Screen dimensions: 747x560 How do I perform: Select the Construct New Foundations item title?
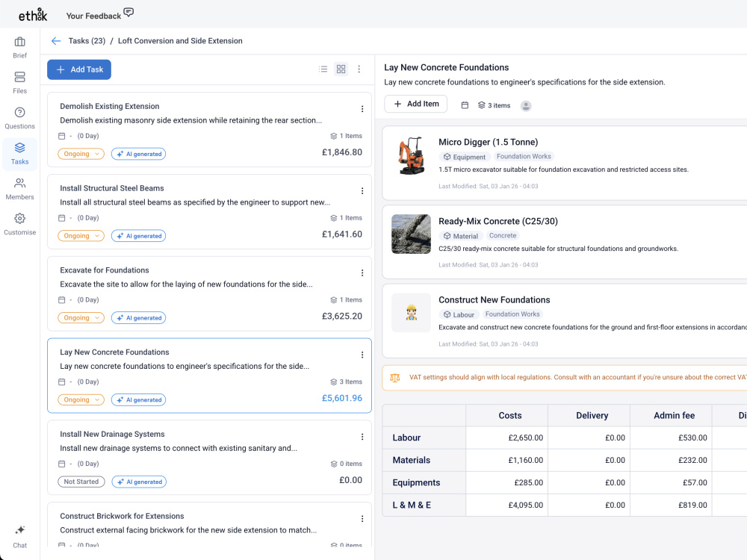pos(494,299)
